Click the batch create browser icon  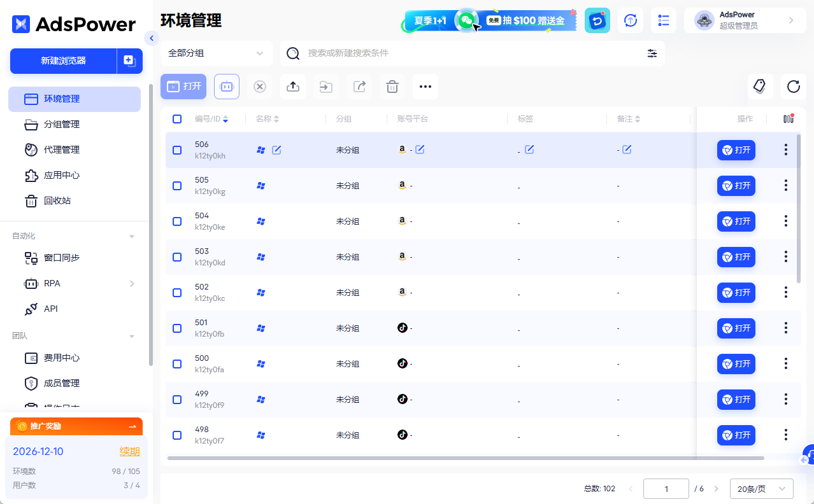(130, 61)
